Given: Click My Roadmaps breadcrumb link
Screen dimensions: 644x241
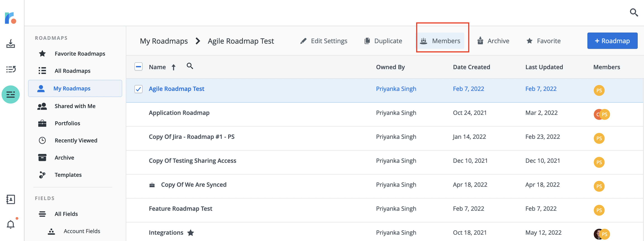Looking at the screenshot, I should tap(164, 41).
